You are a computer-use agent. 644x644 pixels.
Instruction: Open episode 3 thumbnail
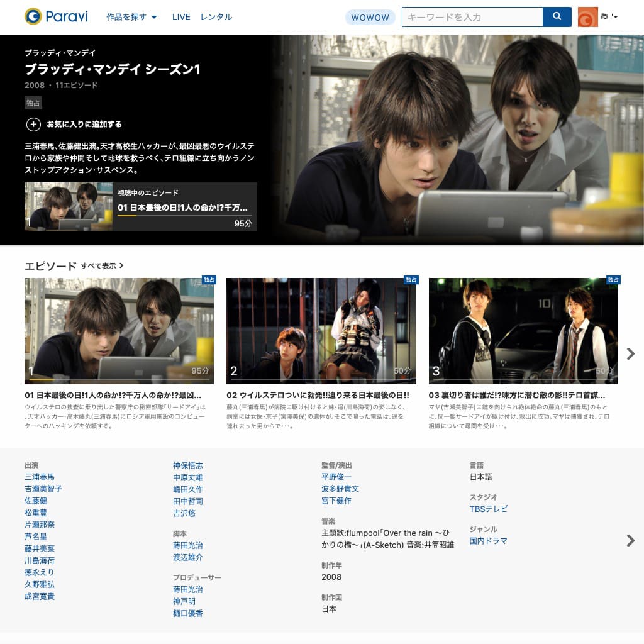523,330
